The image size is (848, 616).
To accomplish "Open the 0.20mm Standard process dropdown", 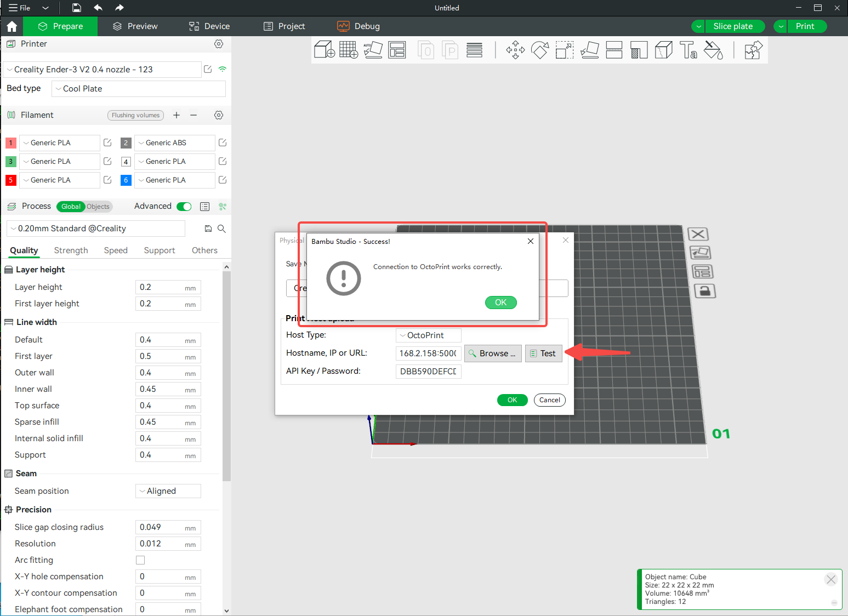I will pyautogui.click(x=96, y=229).
